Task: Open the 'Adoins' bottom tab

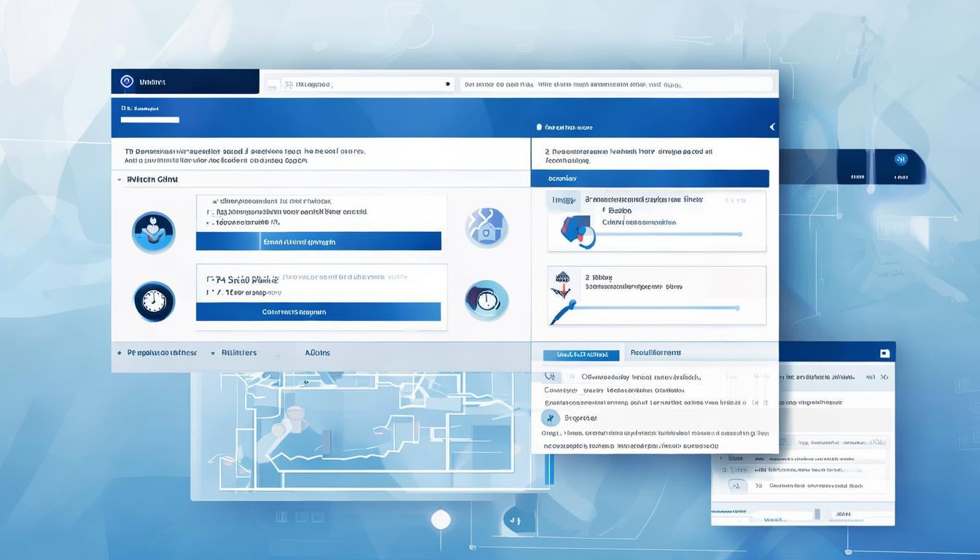Action: [317, 352]
